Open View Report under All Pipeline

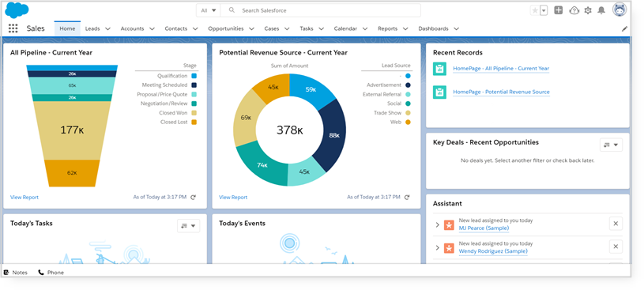24,198
